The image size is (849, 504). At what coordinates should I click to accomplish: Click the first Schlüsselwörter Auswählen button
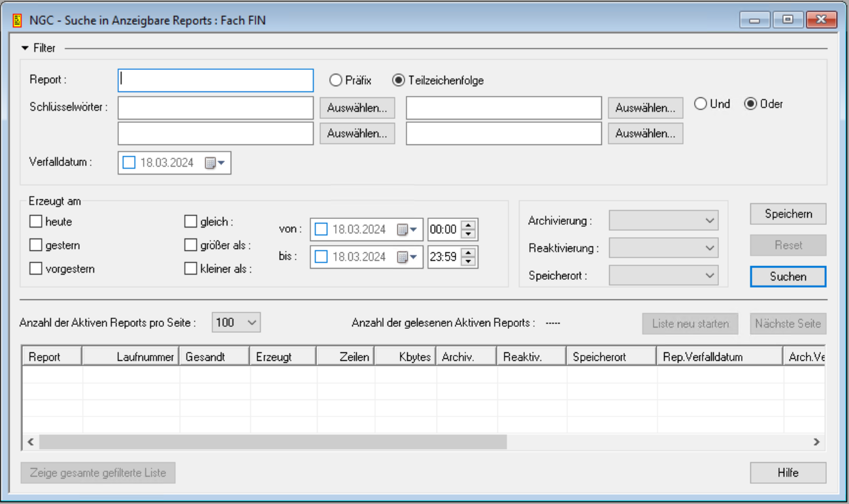(357, 107)
